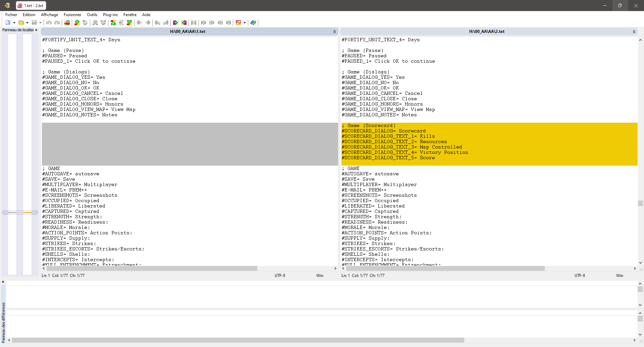Viewport: 644px width, 347px height.
Task: Click the Redo arrow icon
Action: [x=57, y=23]
